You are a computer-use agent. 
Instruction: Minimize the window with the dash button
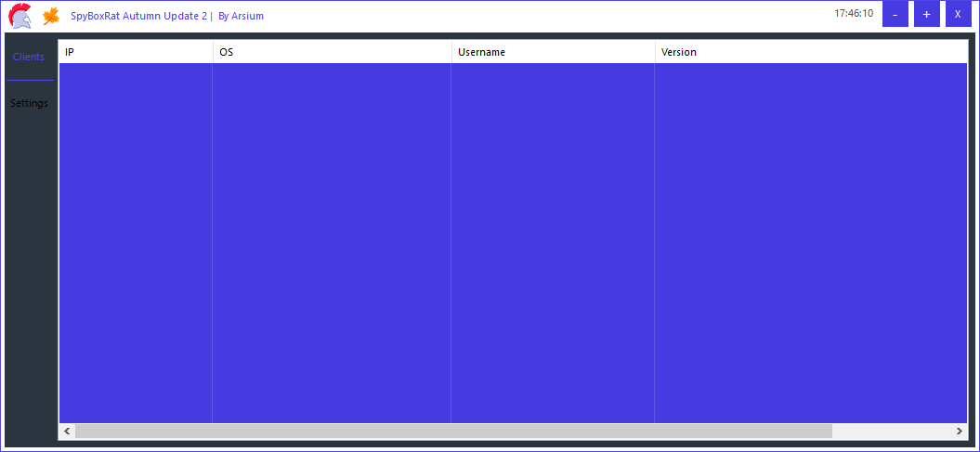click(895, 14)
